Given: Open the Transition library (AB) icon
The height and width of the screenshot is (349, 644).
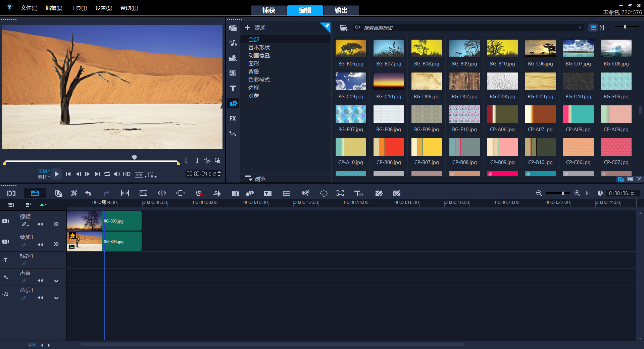Looking at the screenshot, I should click(233, 73).
